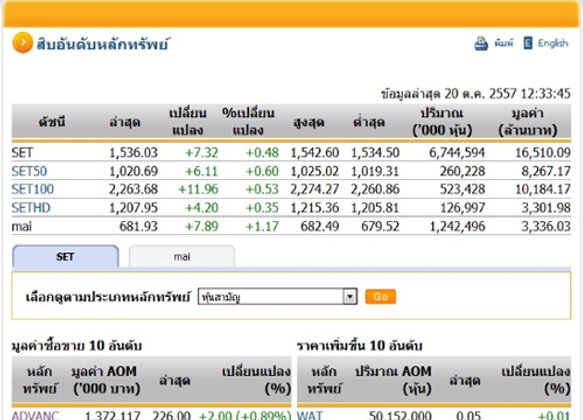The width and height of the screenshot is (583, 420).
Task: Click SET50 change value +6.11
Action: click(202, 171)
